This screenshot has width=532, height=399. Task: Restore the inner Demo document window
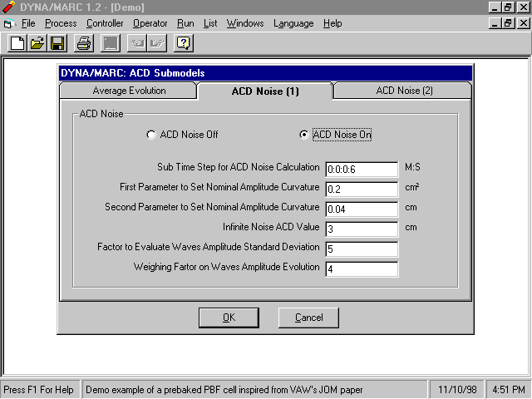click(x=508, y=23)
